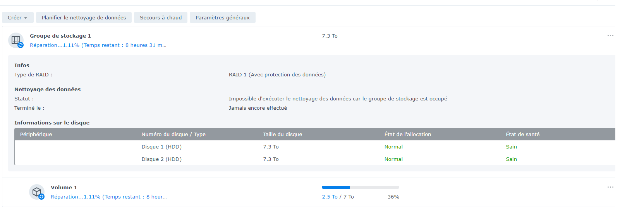This screenshot has height=221, width=644.
Task: Click the storage group Réparation status link
Action: [x=98, y=45]
